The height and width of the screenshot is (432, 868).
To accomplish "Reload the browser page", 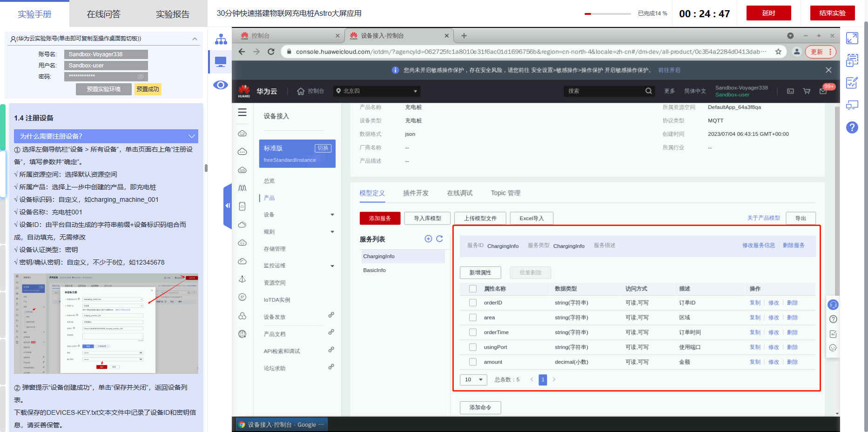I will (x=271, y=52).
